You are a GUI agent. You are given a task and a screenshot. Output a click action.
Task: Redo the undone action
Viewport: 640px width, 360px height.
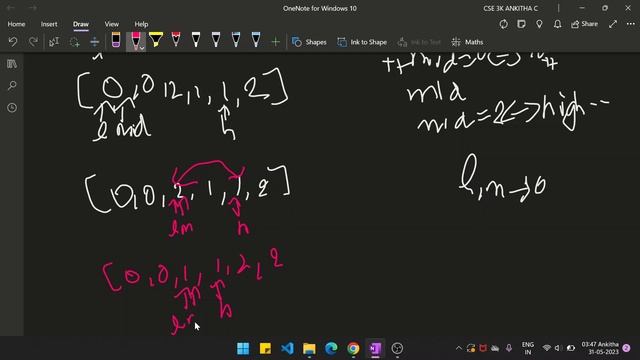(x=33, y=42)
